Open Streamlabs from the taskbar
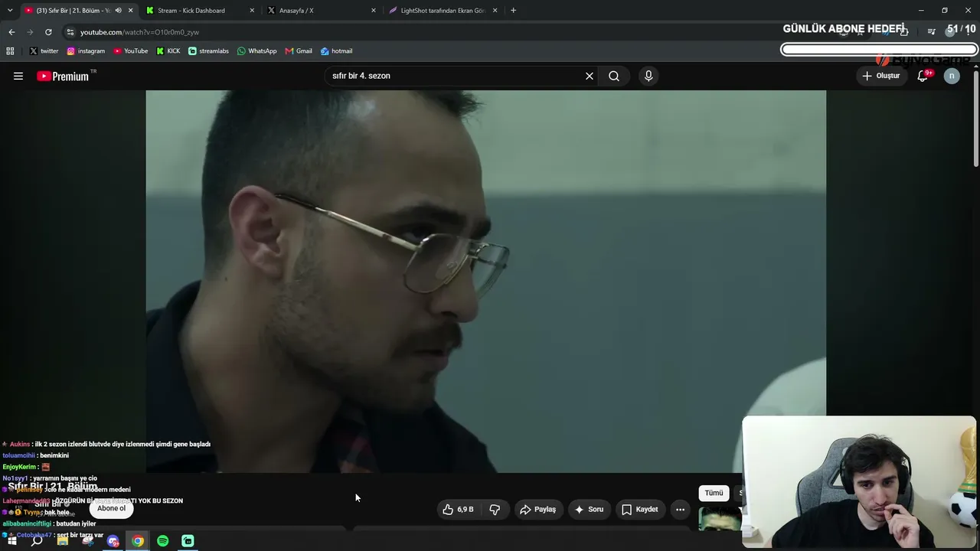The image size is (980, 551). pyautogui.click(x=188, y=541)
